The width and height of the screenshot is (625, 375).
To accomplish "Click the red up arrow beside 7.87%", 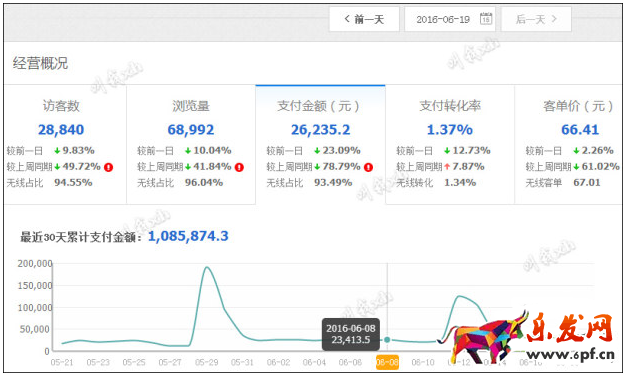I will (x=447, y=167).
